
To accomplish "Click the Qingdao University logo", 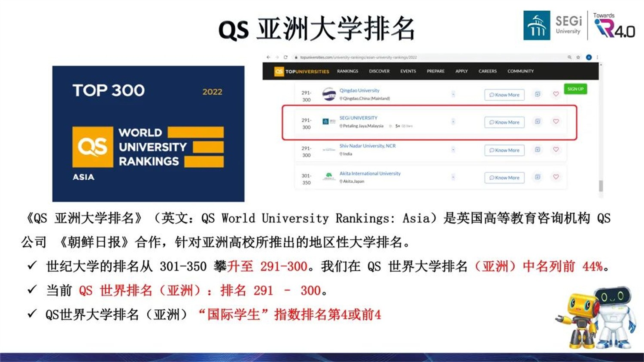I will [x=329, y=94].
